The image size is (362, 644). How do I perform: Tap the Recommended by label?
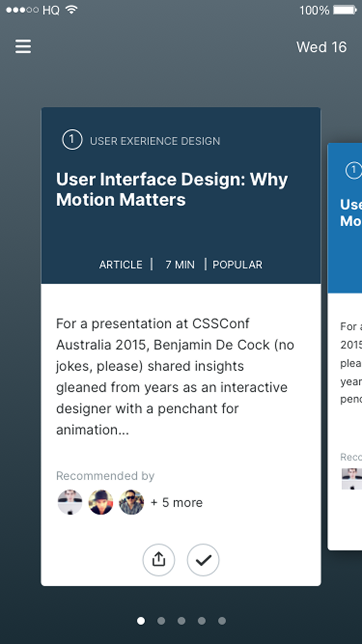105,476
